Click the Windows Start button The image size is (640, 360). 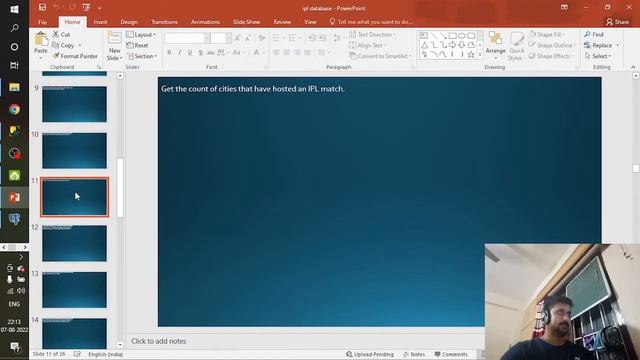point(14,9)
